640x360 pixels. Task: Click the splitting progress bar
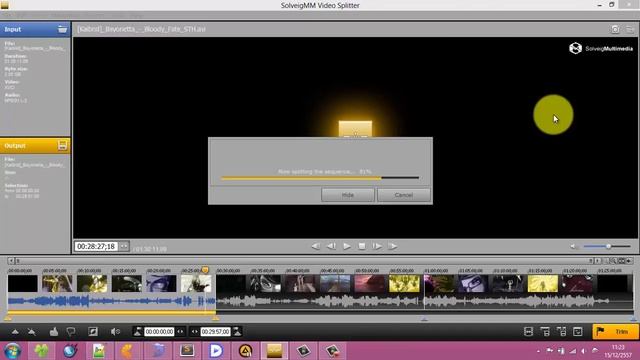320,178
